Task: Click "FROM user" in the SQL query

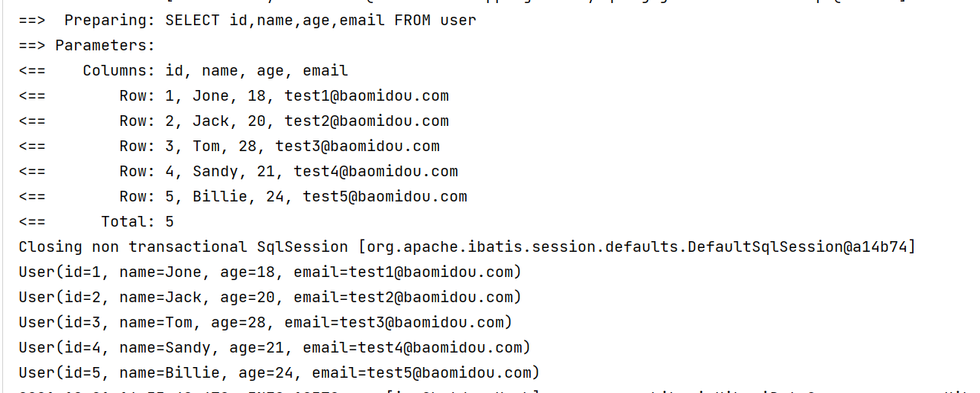Action: [x=435, y=21]
